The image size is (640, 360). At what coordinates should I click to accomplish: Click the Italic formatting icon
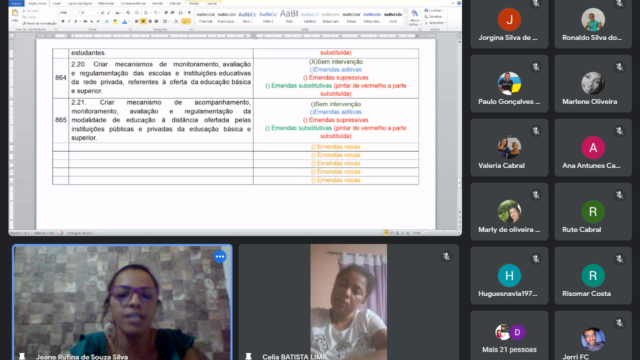pyautogui.click(x=69, y=21)
